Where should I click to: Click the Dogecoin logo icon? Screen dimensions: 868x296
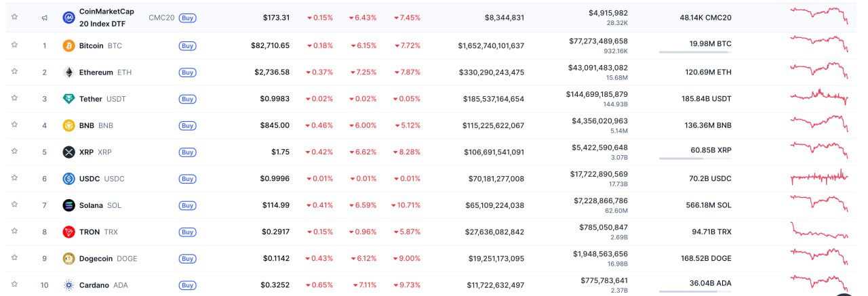pos(68,258)
